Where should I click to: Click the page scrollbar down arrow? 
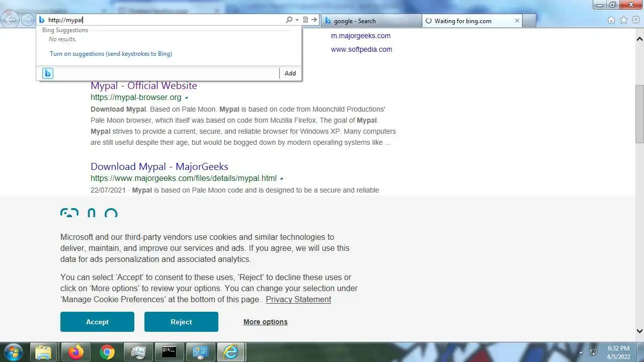(639, 331)
